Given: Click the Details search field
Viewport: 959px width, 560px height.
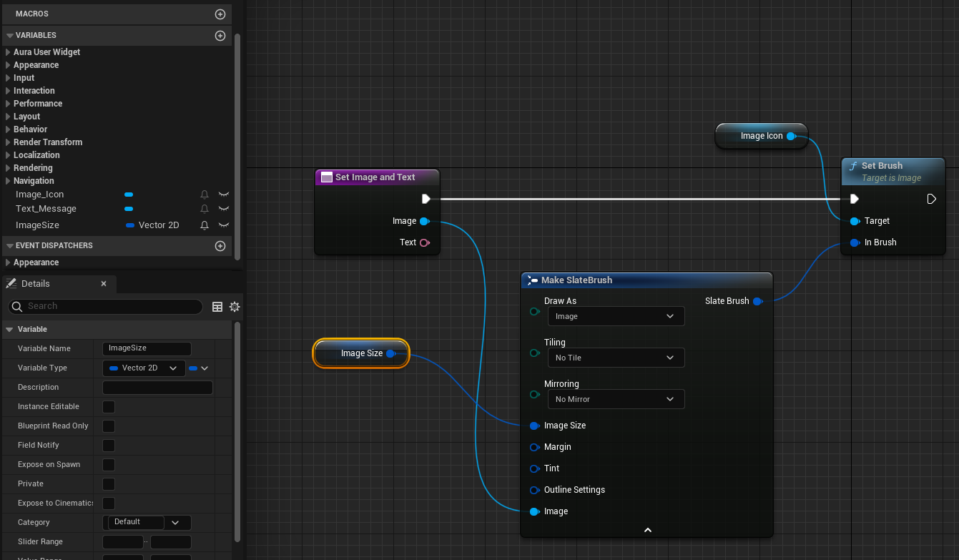Looking at the screenshot, I should point(106,306).
